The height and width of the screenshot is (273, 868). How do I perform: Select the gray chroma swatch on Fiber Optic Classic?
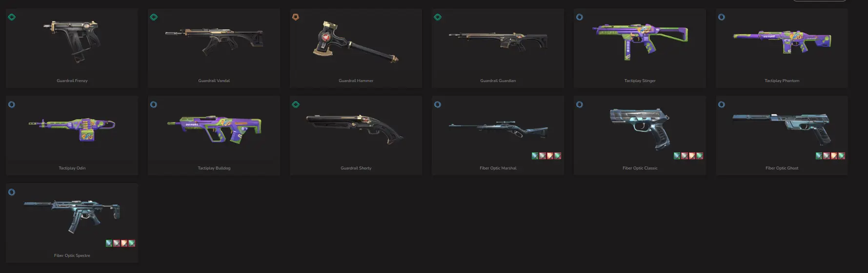tap(685, 156)
